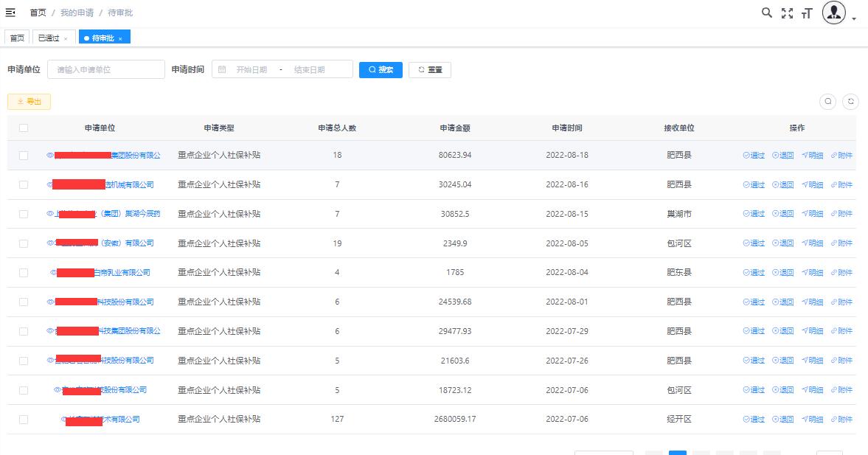Click the circular search toggle above the table

pyautogui.click(x=828, y=102)
